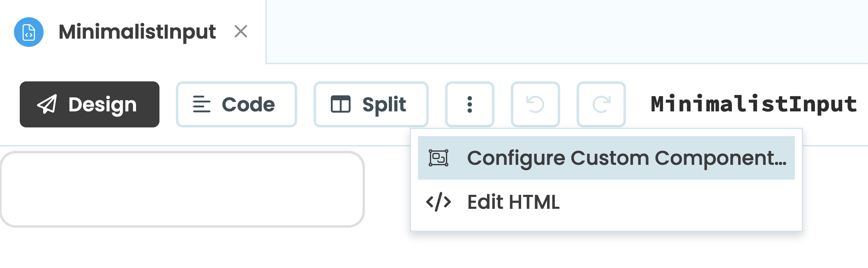The height and width of the screenshot is (268, 868).
Task: Click the </> code icon beside Edit HTML
Action: coord(438,201)
